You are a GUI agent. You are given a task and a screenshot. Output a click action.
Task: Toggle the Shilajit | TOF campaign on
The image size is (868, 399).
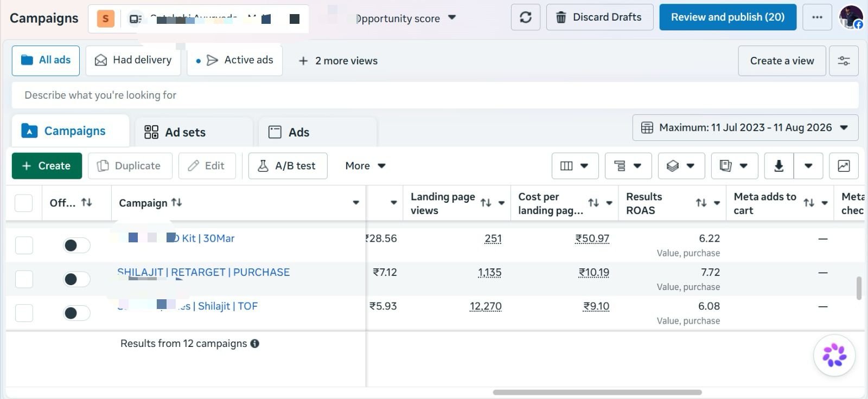click(x=76, y=313)
